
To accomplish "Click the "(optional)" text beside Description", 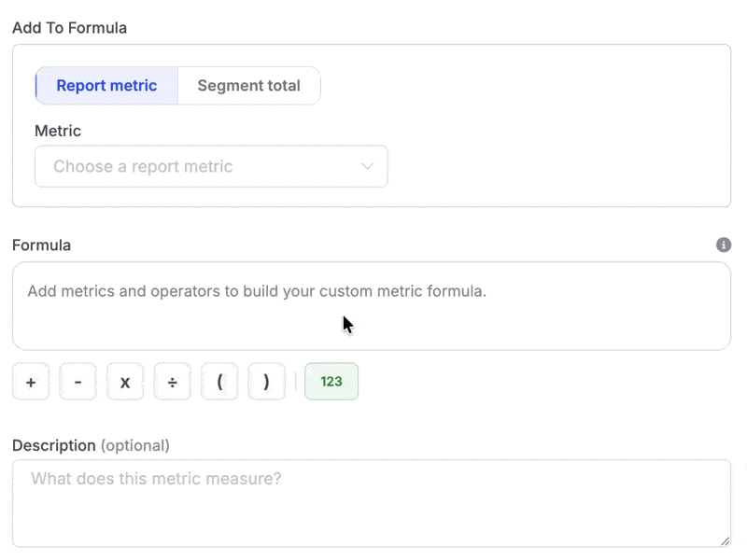I will tap(134, 445).
